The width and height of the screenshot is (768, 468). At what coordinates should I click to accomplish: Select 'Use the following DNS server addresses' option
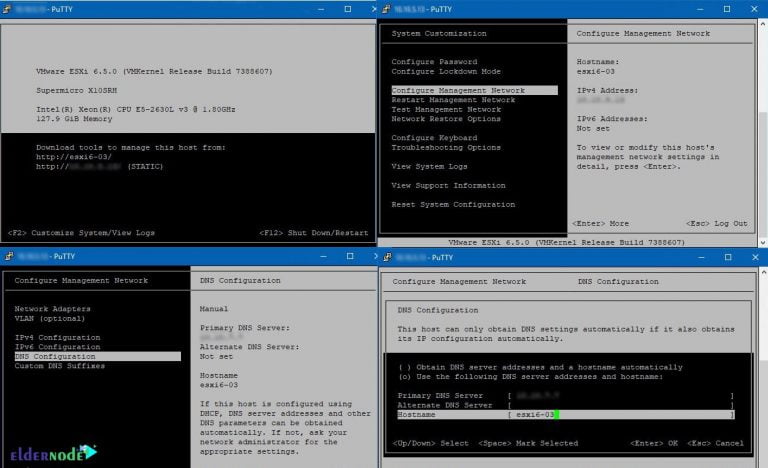(x=530, y=377)
